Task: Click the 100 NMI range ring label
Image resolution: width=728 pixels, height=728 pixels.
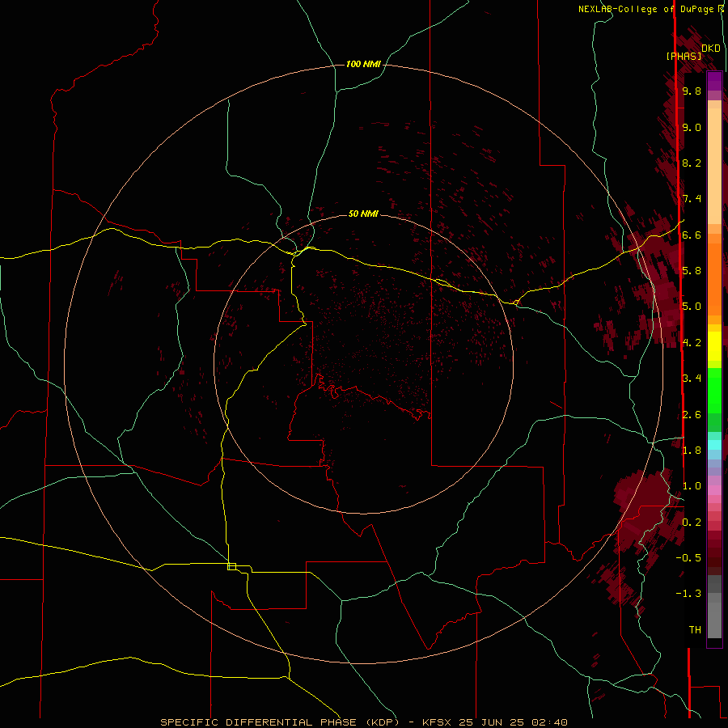Action: tap(363, 64)
